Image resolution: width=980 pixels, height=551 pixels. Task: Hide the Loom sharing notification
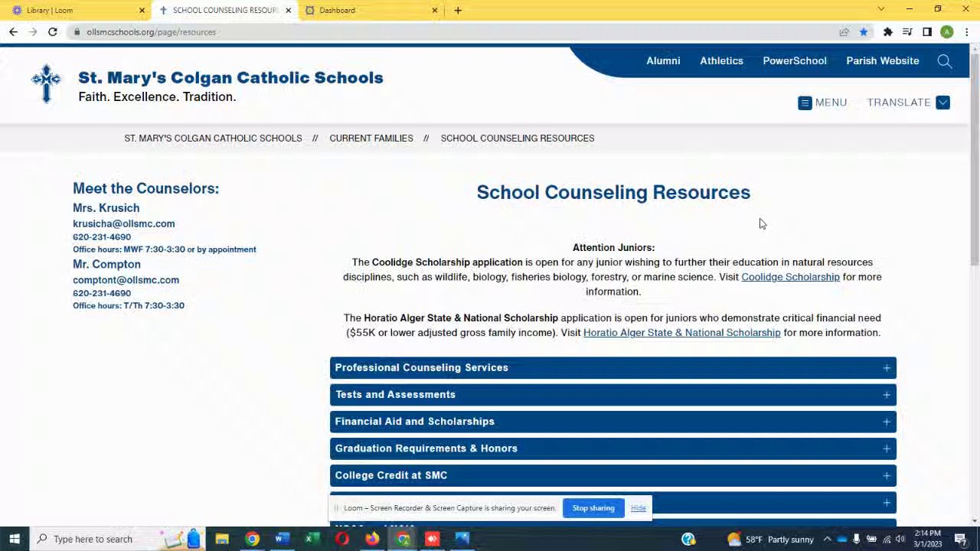pos(638,508)
